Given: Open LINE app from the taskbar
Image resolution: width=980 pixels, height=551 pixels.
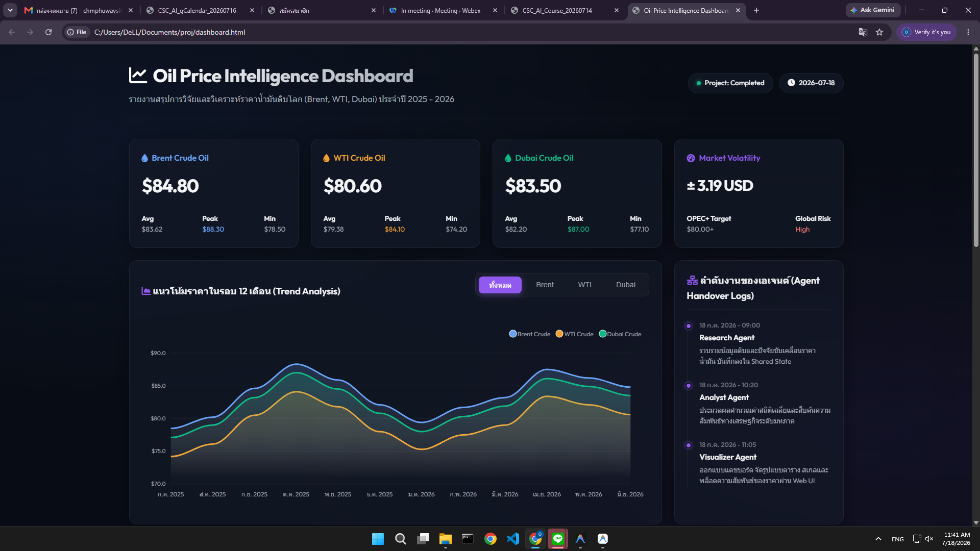Looking at the screenshot, I should (558, 539).
